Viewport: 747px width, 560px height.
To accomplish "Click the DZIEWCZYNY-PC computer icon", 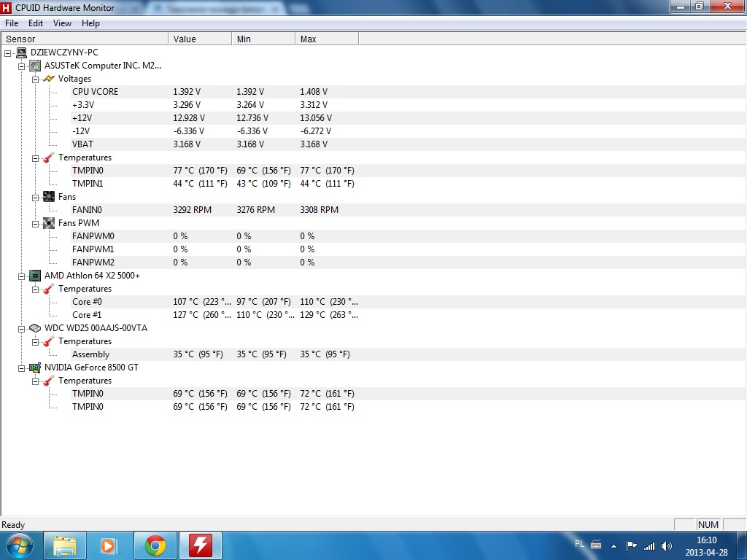I will (21, 52).
